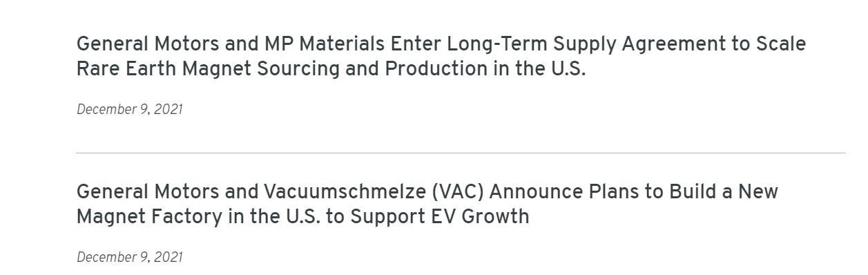Viewport: 868px width, 275px height.
Task: Click "Scale" at the end of the first headline line
Action: pos(780,44)
